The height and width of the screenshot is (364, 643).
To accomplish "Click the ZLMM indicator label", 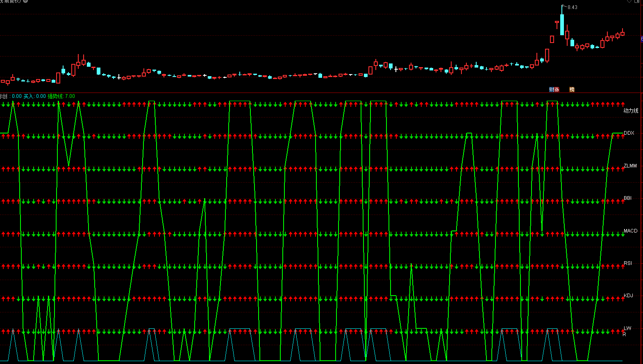I will pos(630,166).
